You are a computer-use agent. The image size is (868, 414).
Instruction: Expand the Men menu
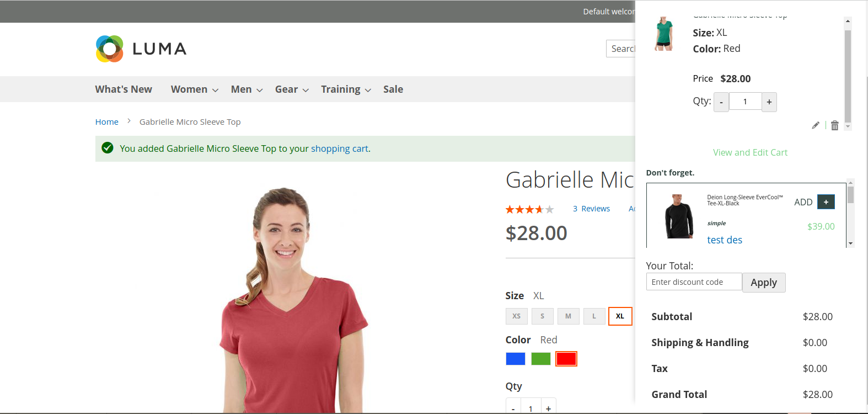click(247, 89)
